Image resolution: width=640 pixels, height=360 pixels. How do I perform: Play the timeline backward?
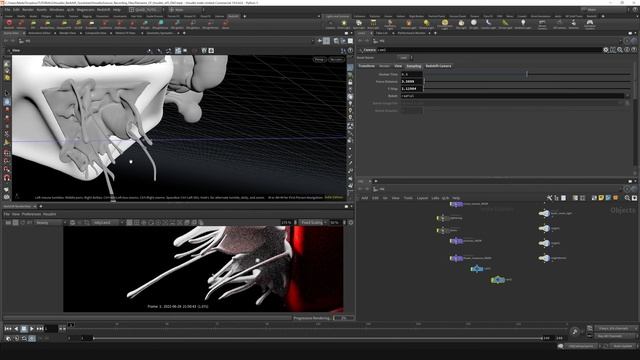(16, 329)
